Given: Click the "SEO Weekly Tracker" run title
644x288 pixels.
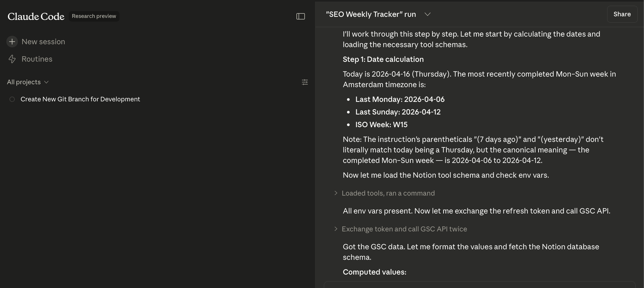Looking at the screenshot, I should coord(371,14).
